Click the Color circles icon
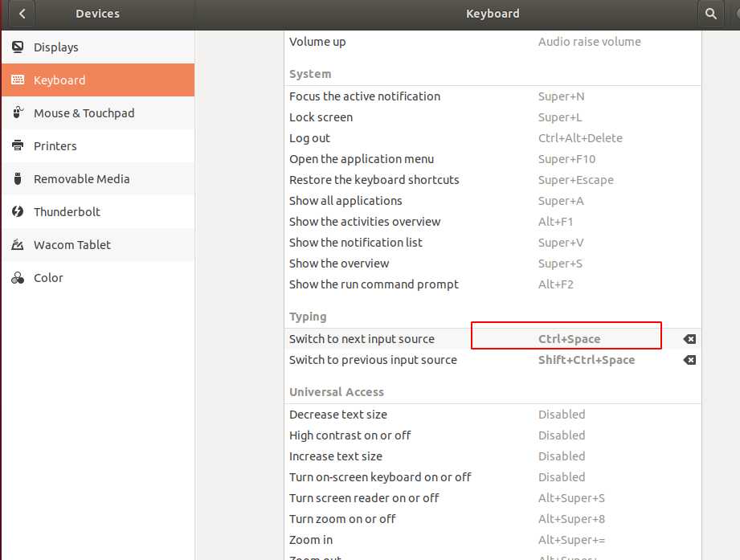740x560 pixels. pyautogui.click(x=18, y=277)
